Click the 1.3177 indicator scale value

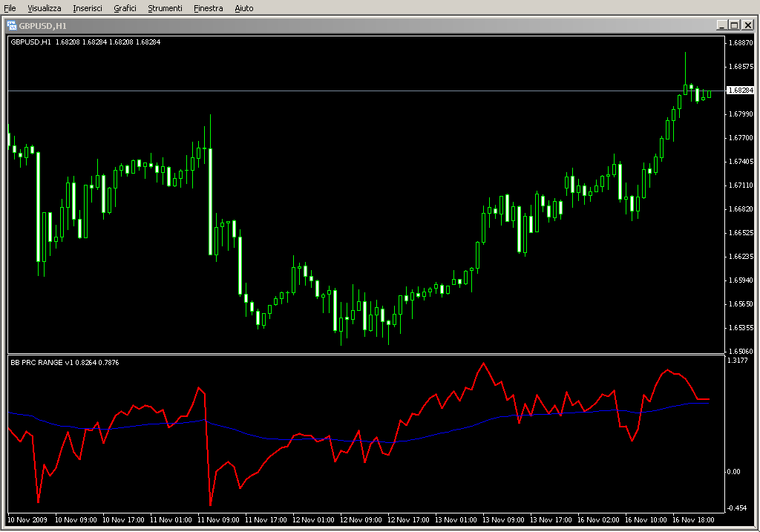tap(738, 360)
